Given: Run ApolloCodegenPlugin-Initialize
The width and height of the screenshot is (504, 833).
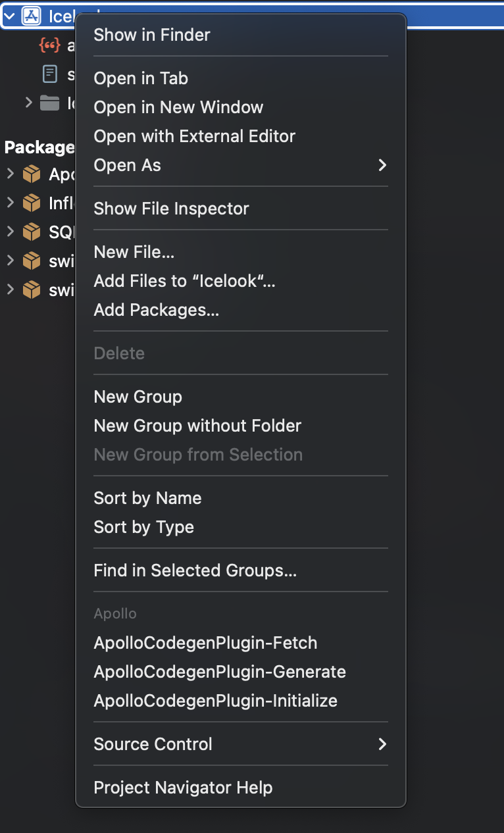Looking at the screenshot, I should 241,701.
